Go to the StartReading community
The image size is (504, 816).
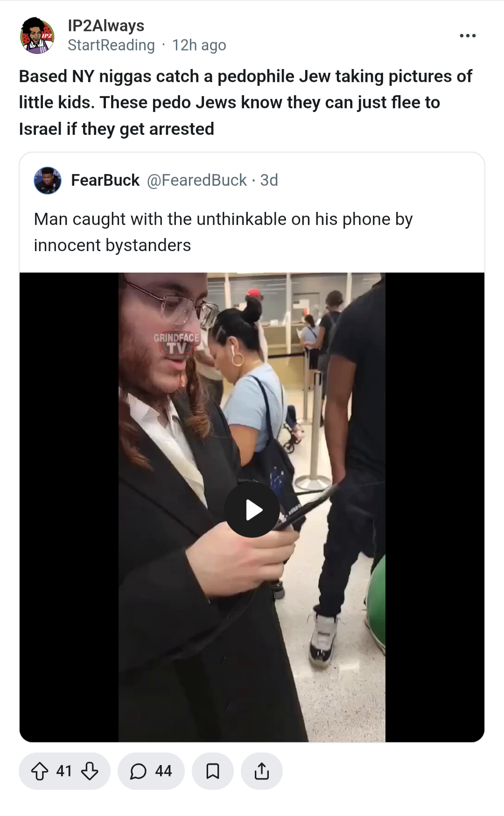click(111, 45)
